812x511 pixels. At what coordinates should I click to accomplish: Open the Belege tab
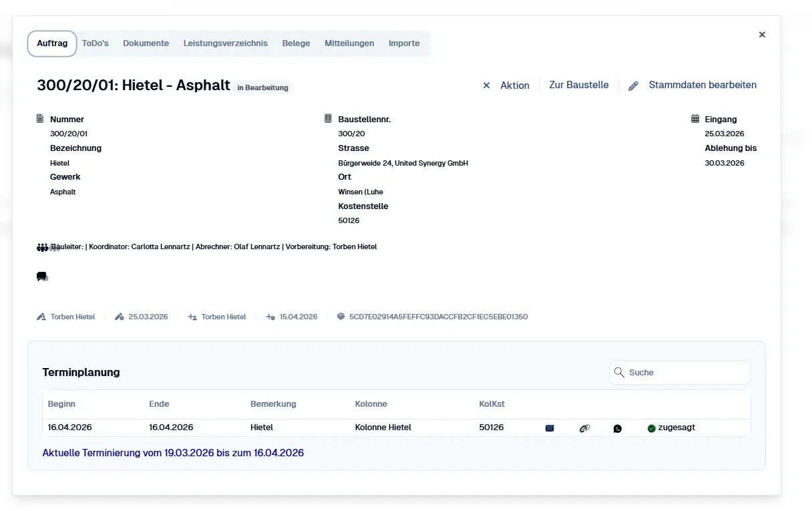tap(296, 43)
